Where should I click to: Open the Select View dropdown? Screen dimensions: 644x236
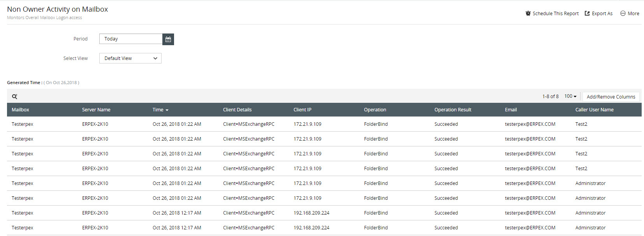[x=130, y=58]
